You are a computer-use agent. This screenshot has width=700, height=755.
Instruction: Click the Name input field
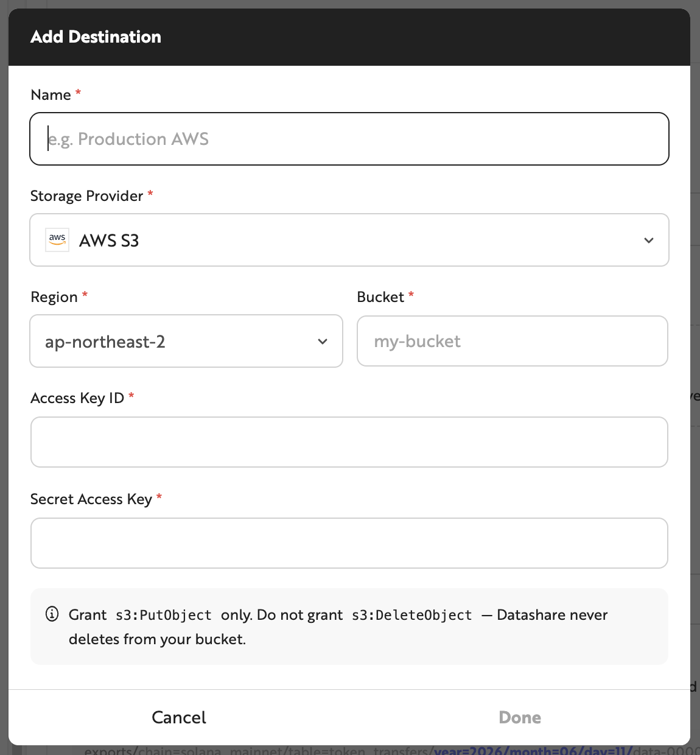tap(349, 139)
